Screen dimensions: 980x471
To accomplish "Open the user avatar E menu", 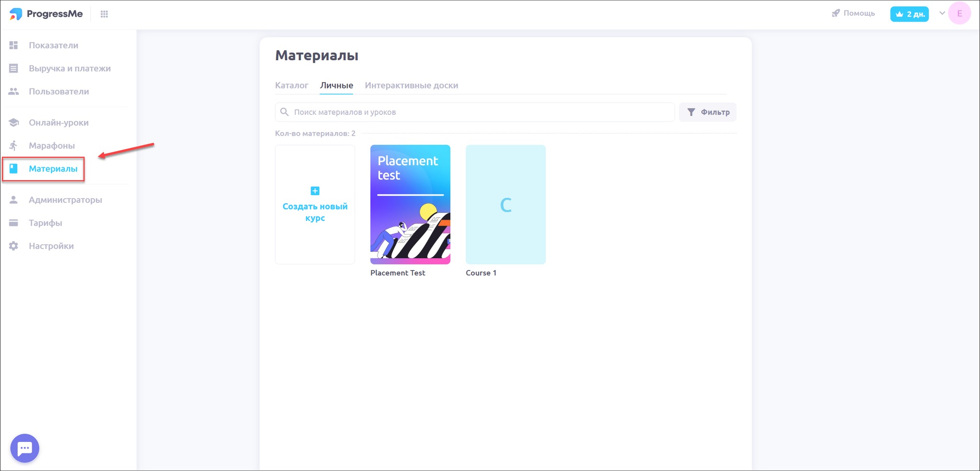I will pos(959,13).
